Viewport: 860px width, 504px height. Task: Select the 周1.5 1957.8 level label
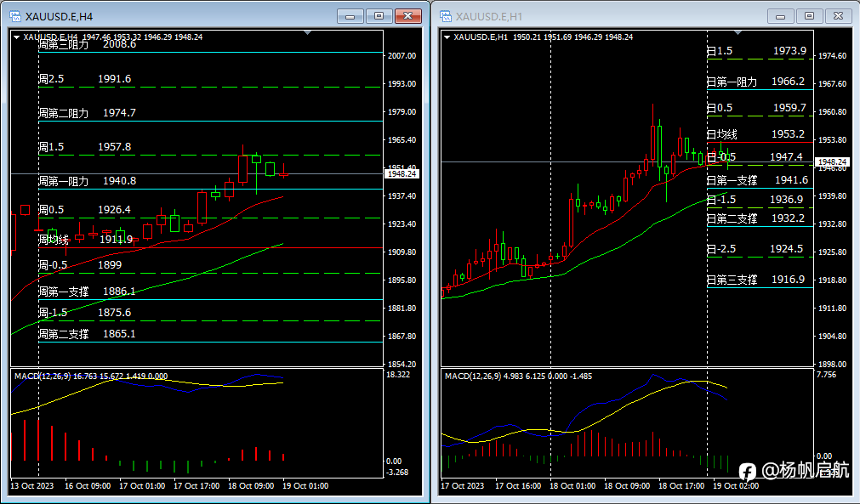click(x=85, y=147)
